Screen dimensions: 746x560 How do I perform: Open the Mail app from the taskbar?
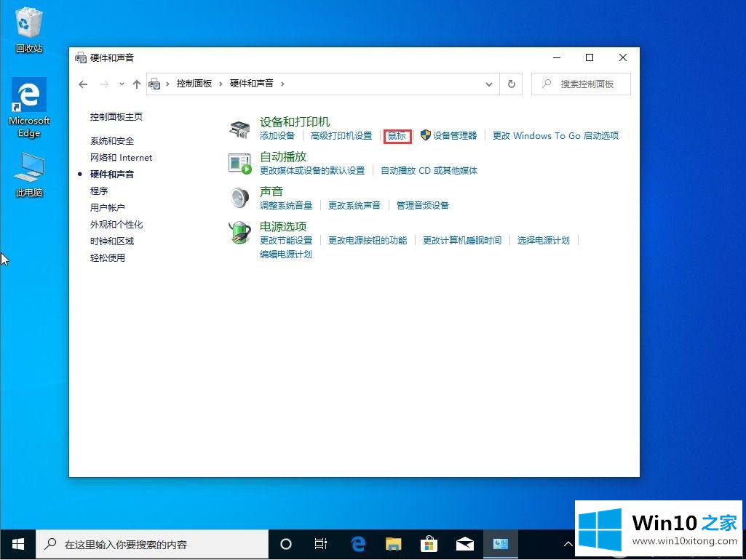pos(465,544)
